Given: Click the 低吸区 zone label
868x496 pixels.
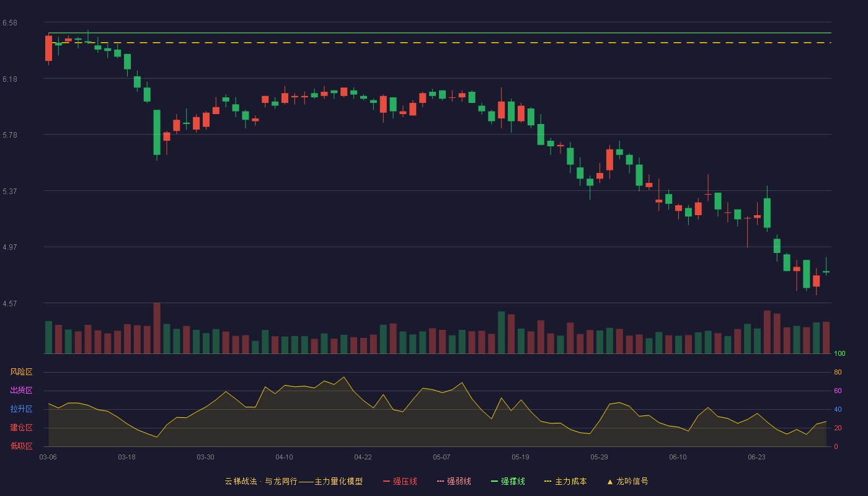Looking at the screenshot, I should coord(21,446).
